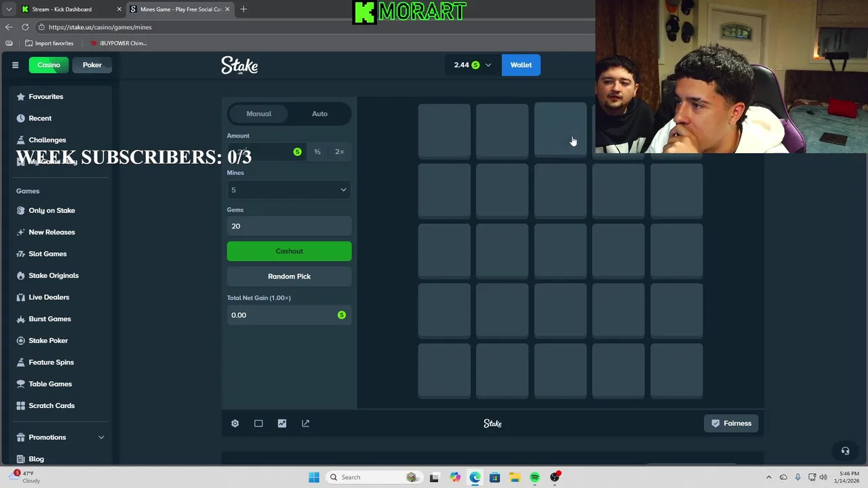Open a new browser tab with plus
The height and width of the screenshot is (488, 868).
pyautogui.click(x=243, y=9)
